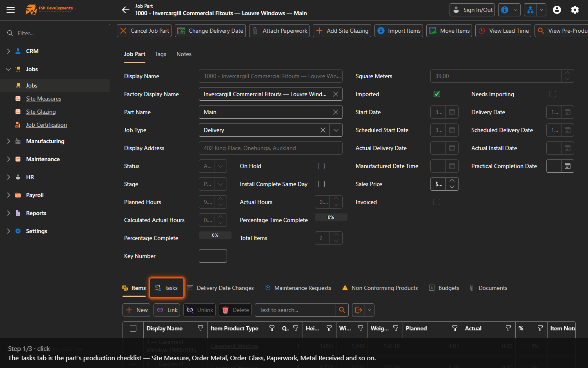The height and width of the screenshot is (368, 588).
Task: Click the orange export icon button
Action: point(359,310)
